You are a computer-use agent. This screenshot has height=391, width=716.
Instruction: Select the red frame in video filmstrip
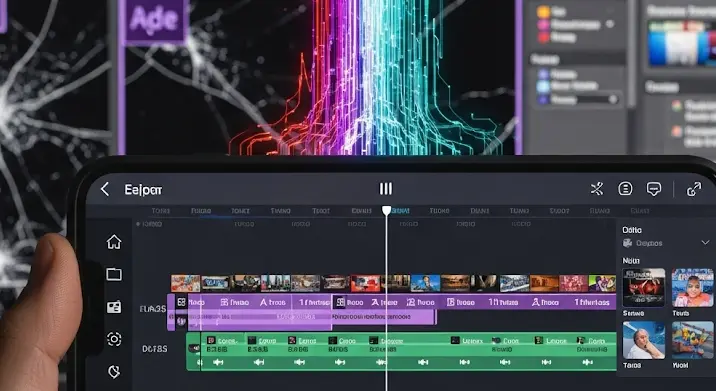point(365,283)
